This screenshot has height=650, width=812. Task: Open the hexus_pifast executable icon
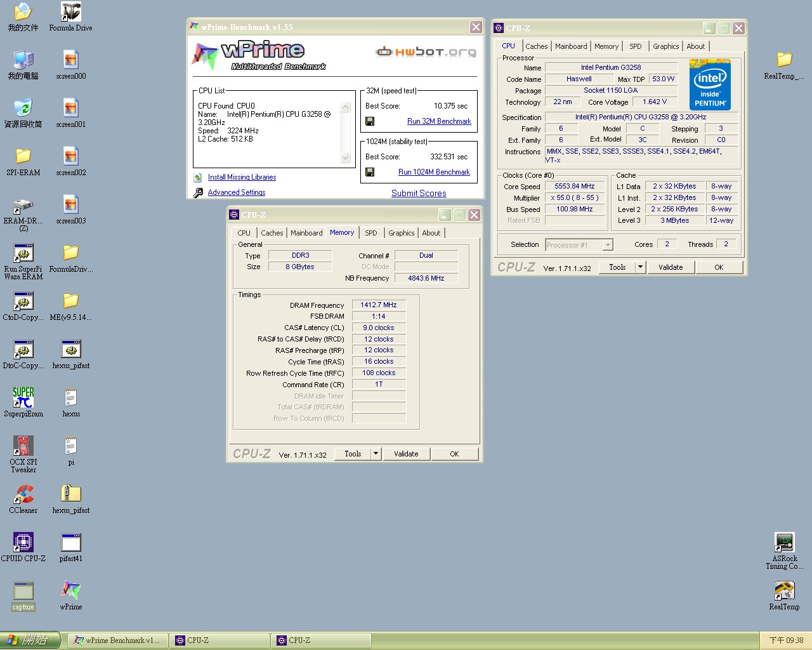[70, 354]
